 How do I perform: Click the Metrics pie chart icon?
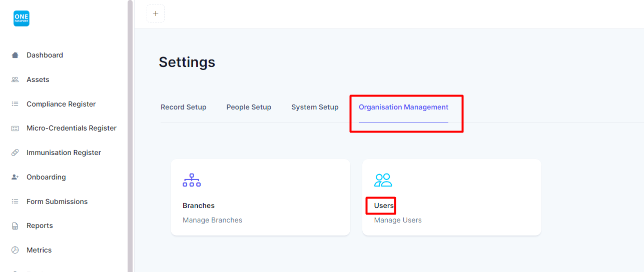[15, 250]
